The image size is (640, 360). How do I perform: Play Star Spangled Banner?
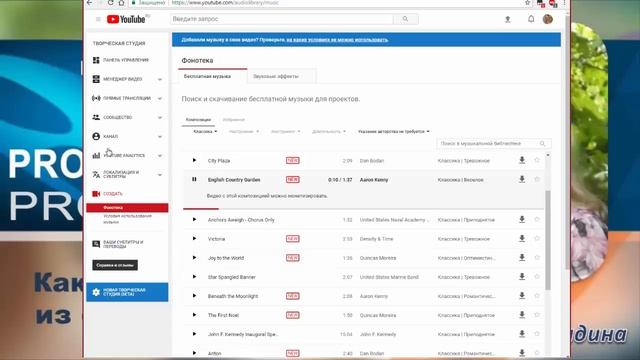pos(194,276)
